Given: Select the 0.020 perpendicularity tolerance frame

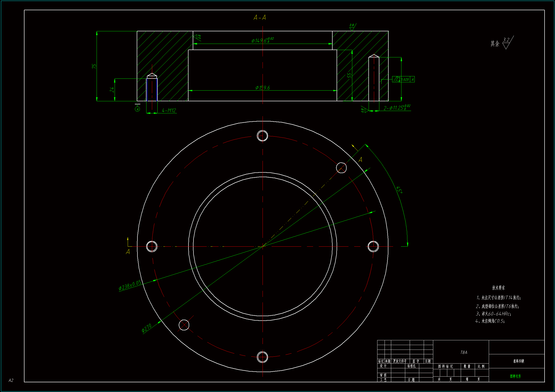Looking at the screenshot, I should pyautogui.click(x=403, y=79).
